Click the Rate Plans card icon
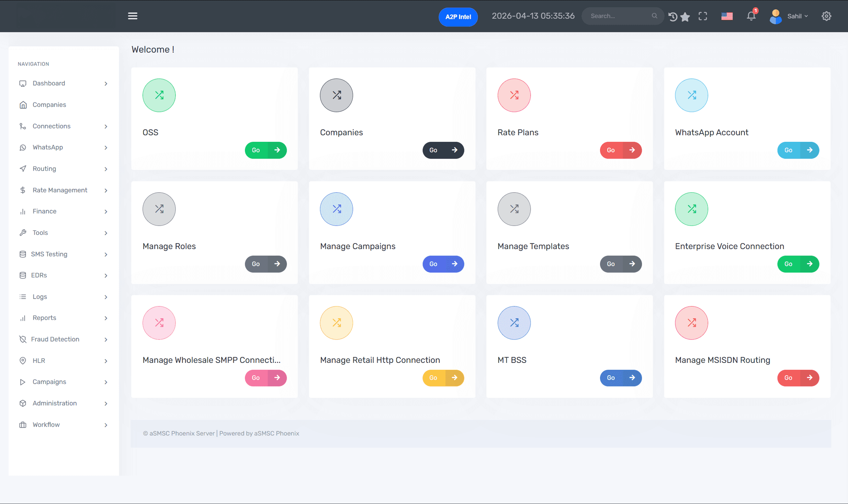 click(x=514, y=95)
